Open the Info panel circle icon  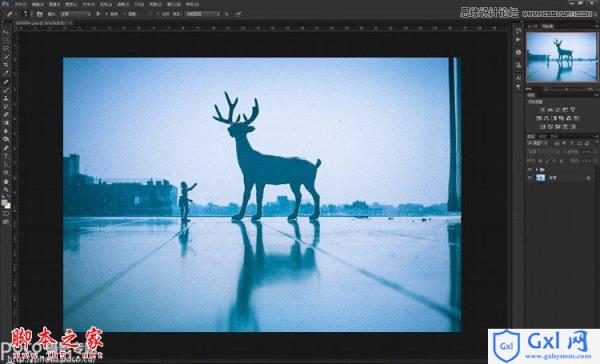click(x=518, y=52)
